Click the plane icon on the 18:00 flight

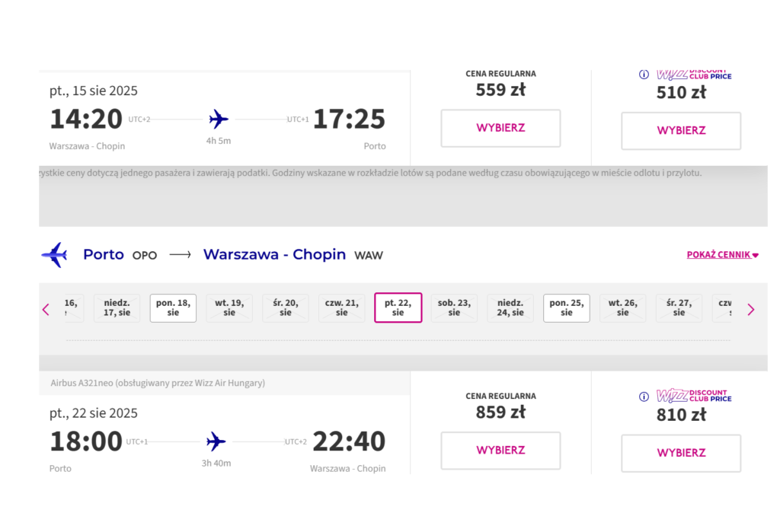click(x=216, y=441)
